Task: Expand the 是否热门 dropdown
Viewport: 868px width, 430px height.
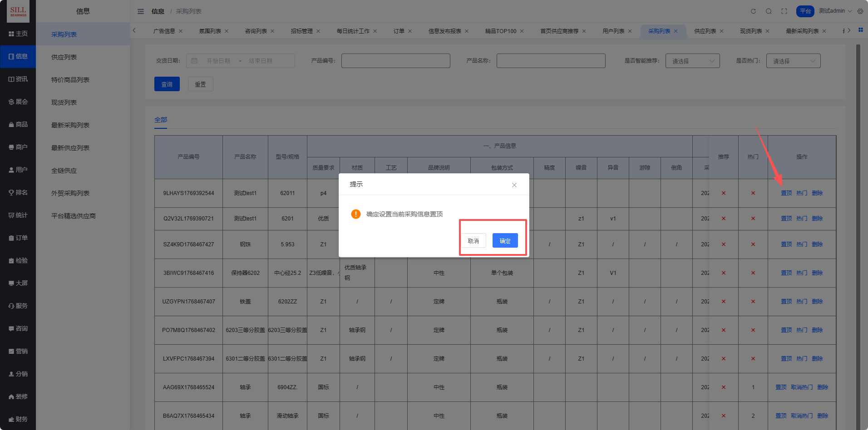Action: coord(793,61)
